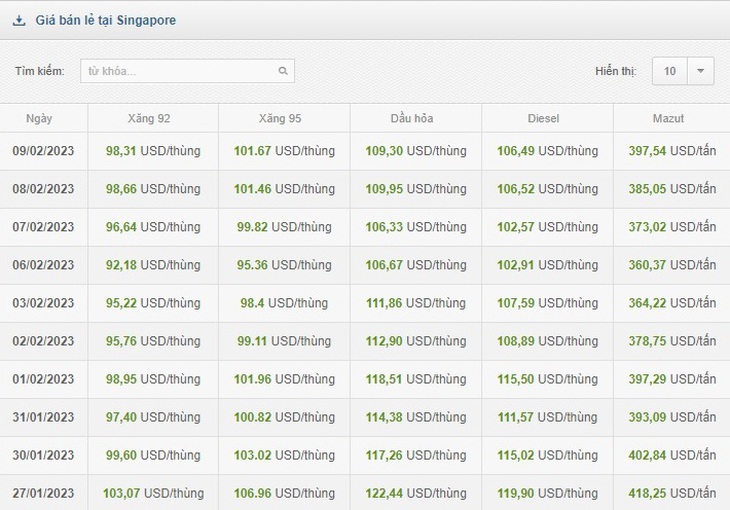This screenshot has height=510, width=730.
Task: Sort by the Diesel column header
Action: [x=543, y=118]
